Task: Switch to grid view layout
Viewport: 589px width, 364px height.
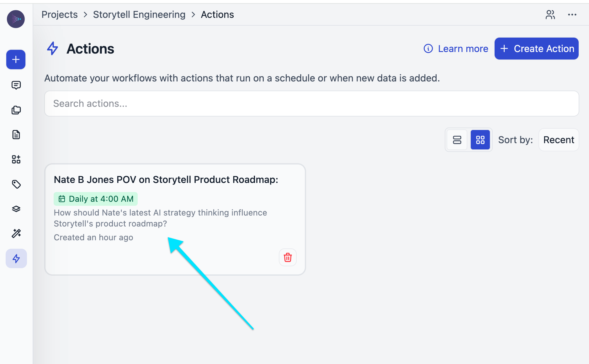Action: click(480, 140)
